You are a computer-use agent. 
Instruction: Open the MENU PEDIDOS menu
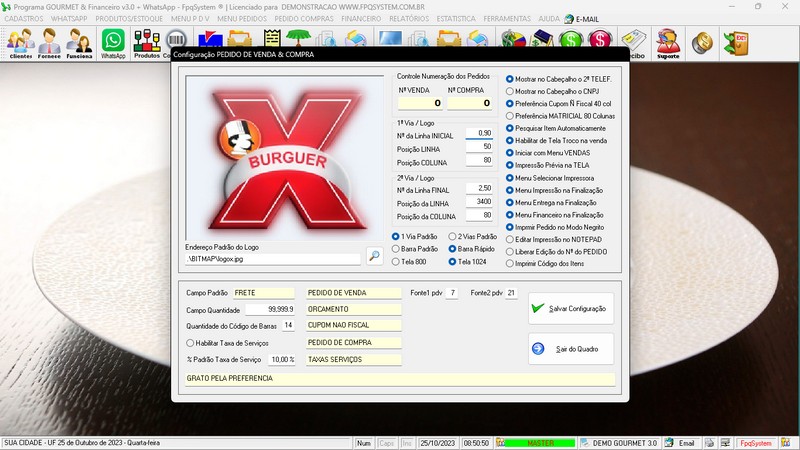pos(242,19)
